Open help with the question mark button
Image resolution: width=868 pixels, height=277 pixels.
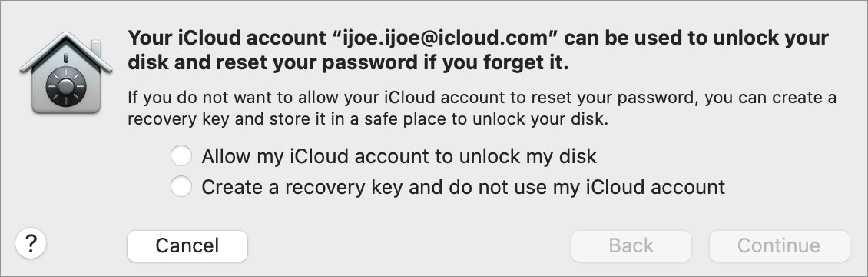[x=31, y=244]
